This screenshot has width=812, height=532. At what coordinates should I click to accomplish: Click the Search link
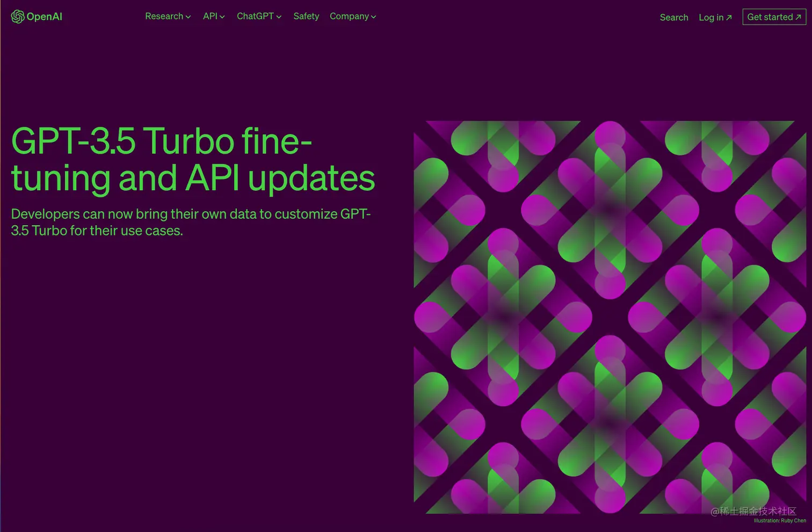[674, 17]
